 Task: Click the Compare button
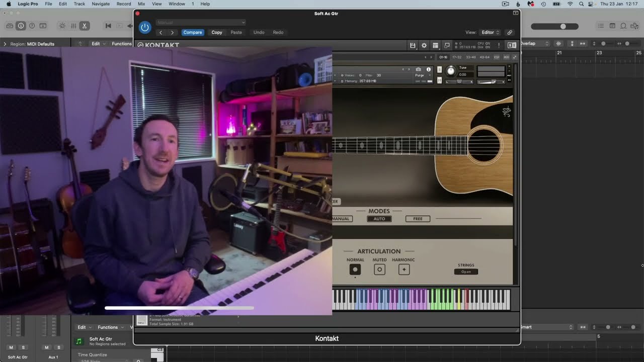(x=193, y=32)
